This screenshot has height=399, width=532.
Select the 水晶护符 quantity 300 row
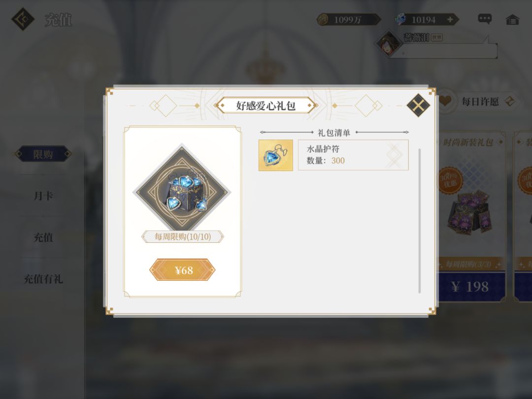(x=353, y=155)
